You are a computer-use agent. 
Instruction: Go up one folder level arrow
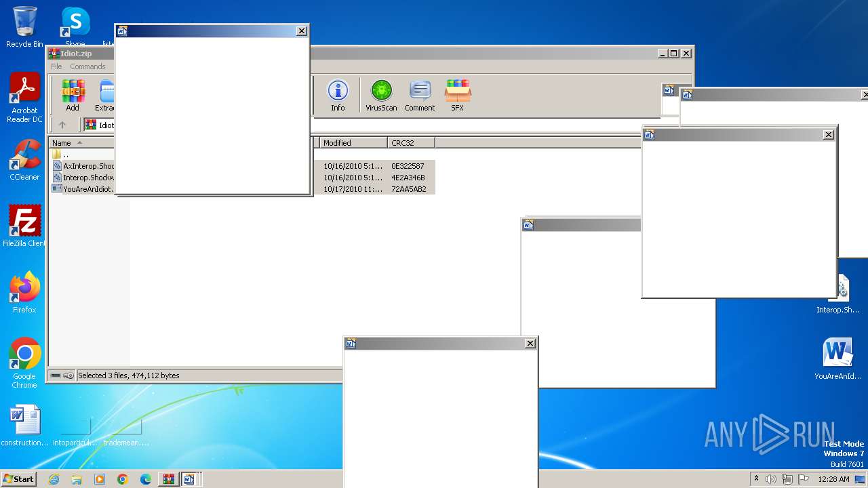[x=62, y=125]
